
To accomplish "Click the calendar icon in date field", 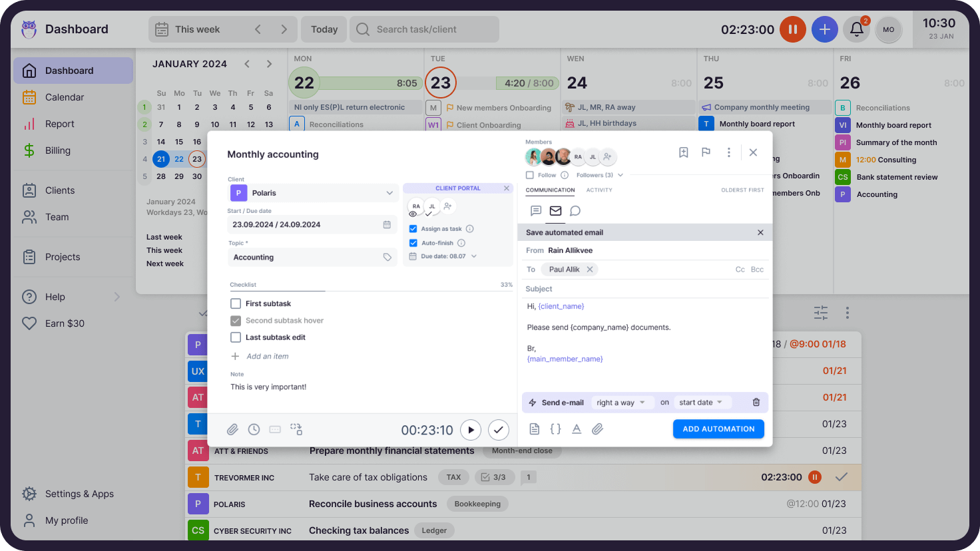I will 387,224.
